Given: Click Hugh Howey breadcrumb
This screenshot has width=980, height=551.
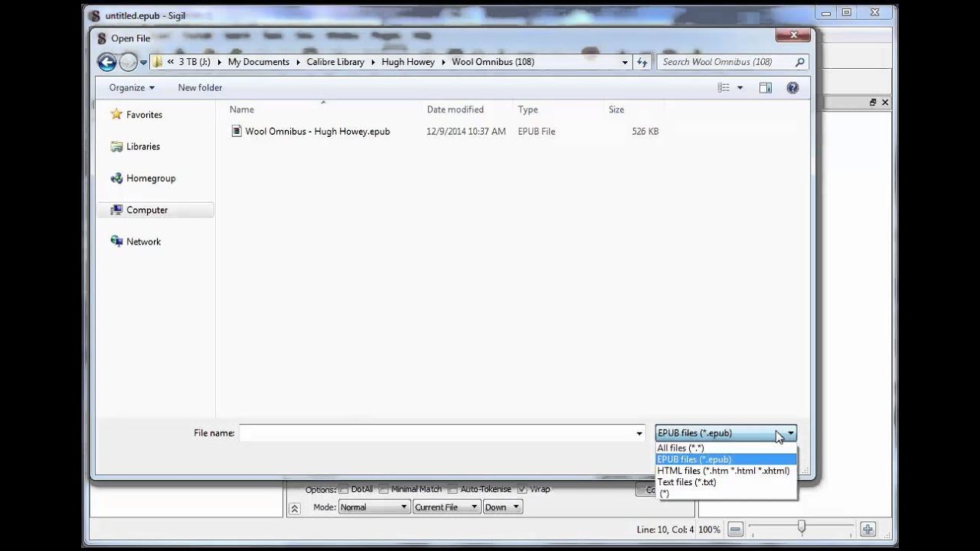Looking at the screenshot, I should (408, 62).
